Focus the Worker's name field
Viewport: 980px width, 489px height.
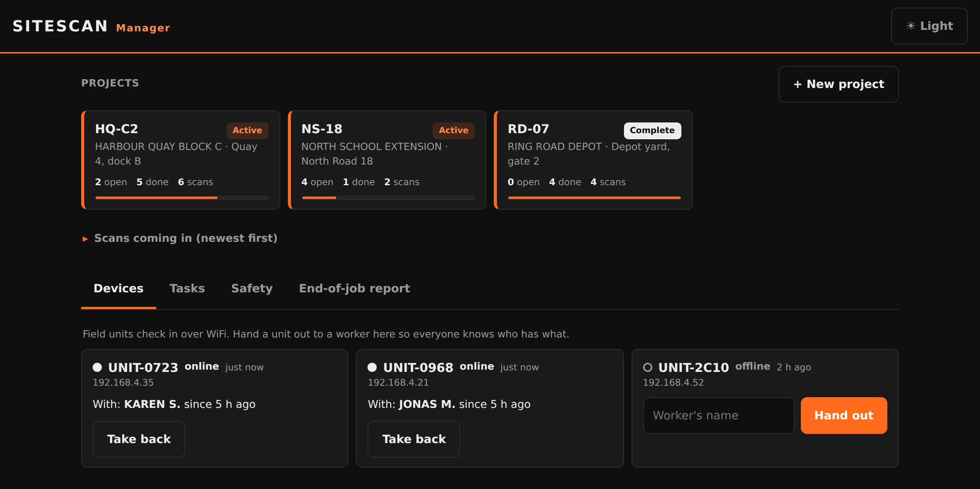tap(719, 416)
